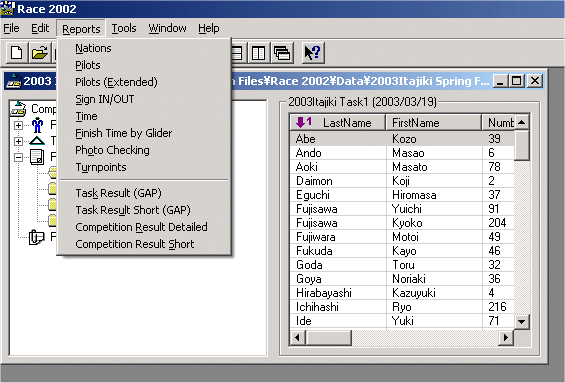Select the bottom files tree icon
The width and height of the screenshot is (565, 383).
click(x=36, y=237)
